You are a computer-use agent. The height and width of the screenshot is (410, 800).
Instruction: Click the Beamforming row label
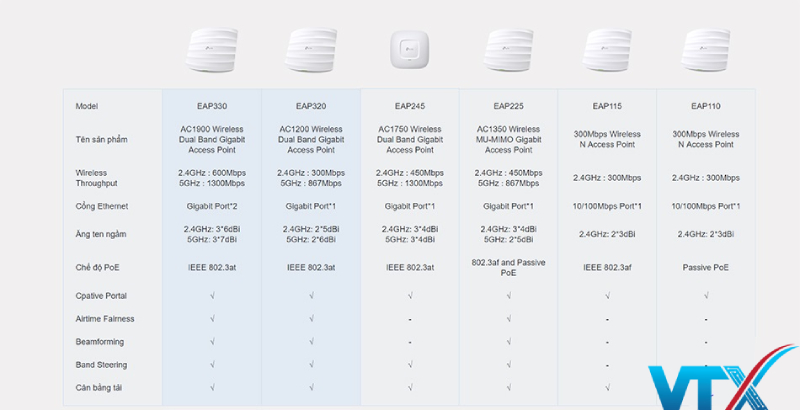99,342
